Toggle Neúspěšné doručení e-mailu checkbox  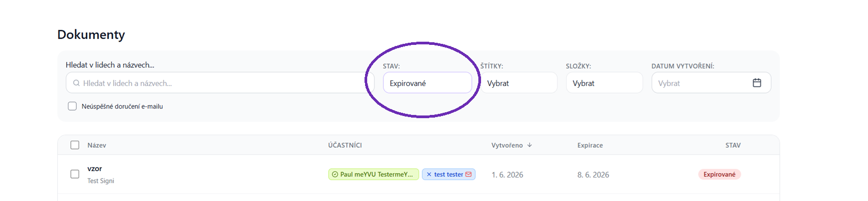72,106
